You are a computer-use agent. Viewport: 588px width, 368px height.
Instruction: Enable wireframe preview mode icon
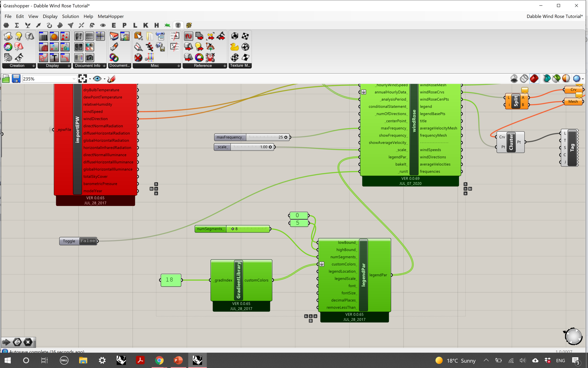(524, 79)
